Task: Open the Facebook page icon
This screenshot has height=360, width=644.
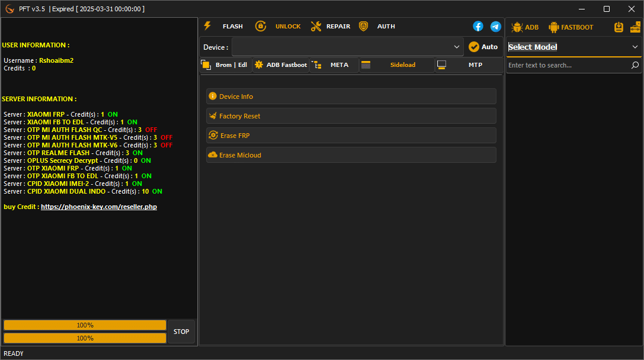Action: (478, 26)
